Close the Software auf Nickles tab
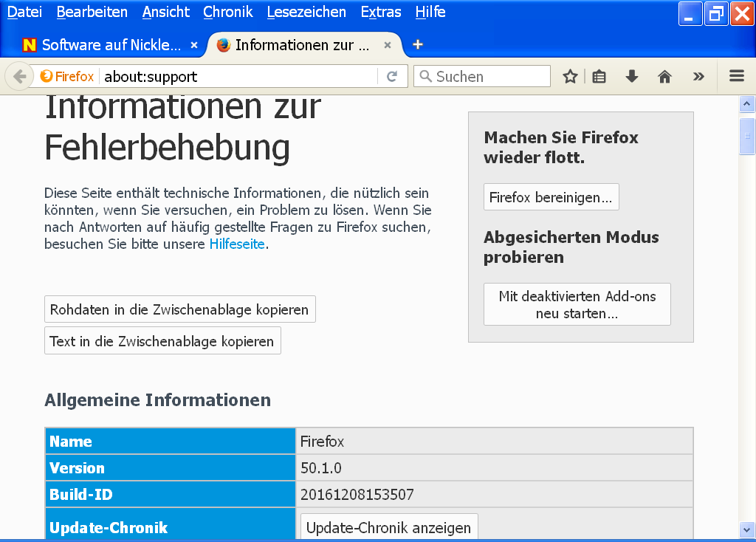This screenshot has width=756, height=542. (x=194, y=45)
